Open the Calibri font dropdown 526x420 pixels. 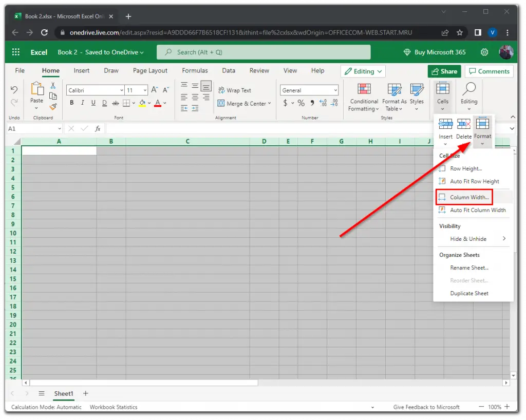click(95, 90)
